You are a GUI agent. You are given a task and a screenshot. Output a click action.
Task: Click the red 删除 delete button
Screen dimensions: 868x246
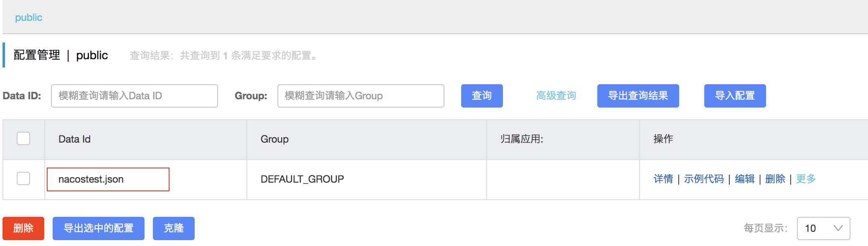point(23,228)
